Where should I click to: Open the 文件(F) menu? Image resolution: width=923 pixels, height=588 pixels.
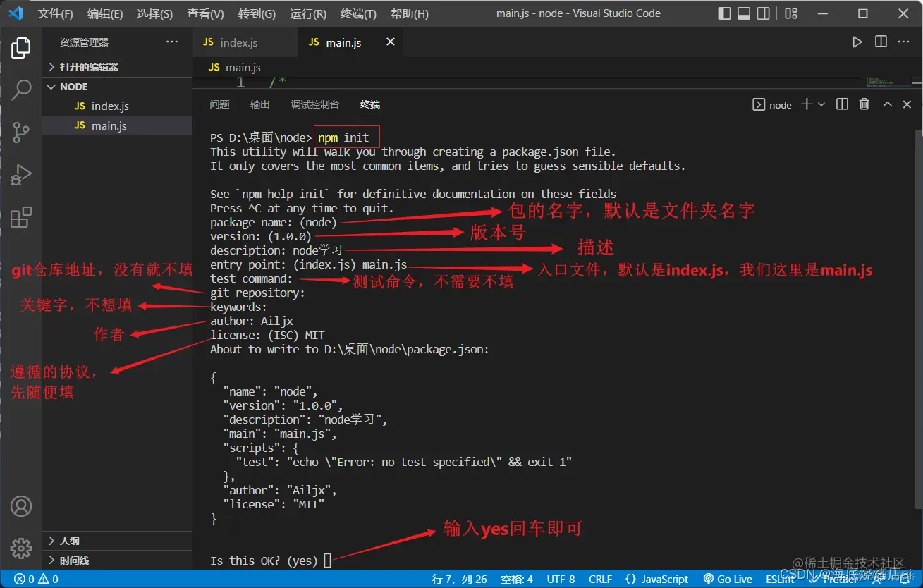coord(55,14)
